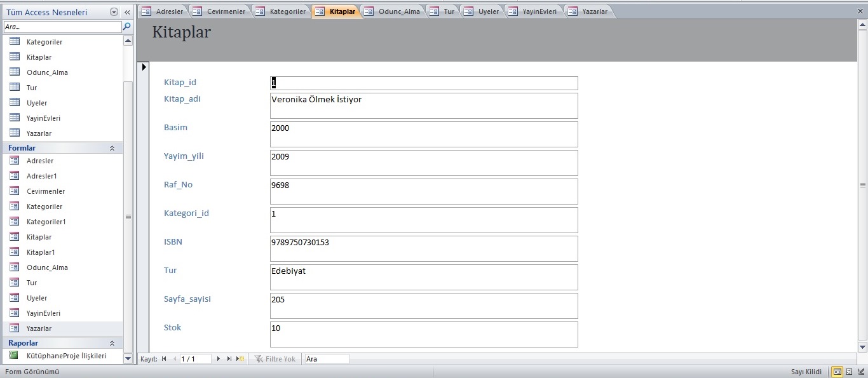Create a new blank record
Screen dimensions: 868x378
coord(240,359)
